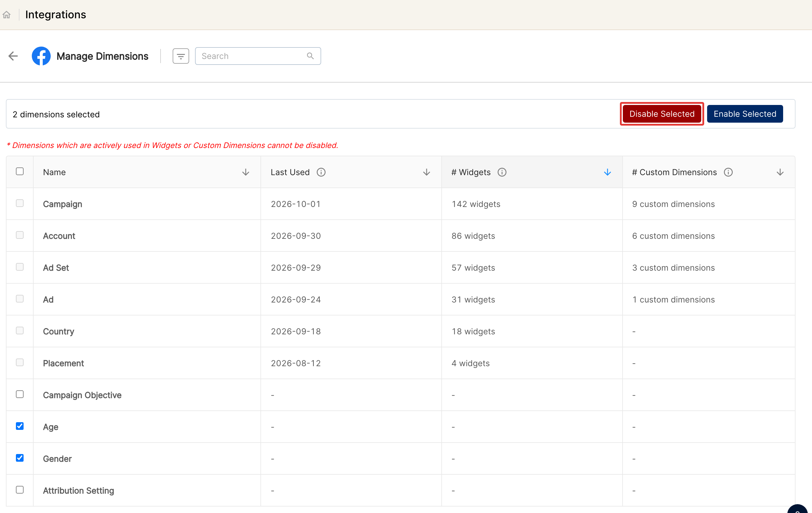Click the disabled Campaign row checkbox
812x513 pixels.
[x=20, y=203]
